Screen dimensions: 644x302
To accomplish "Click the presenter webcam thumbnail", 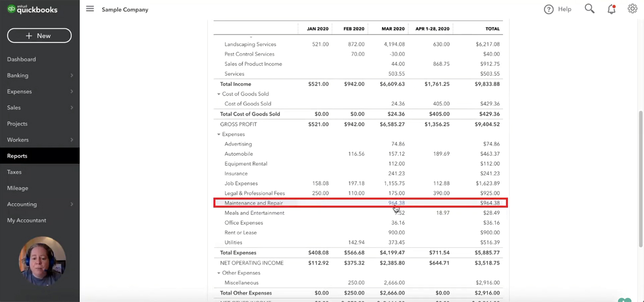I will tap(42, 260).
